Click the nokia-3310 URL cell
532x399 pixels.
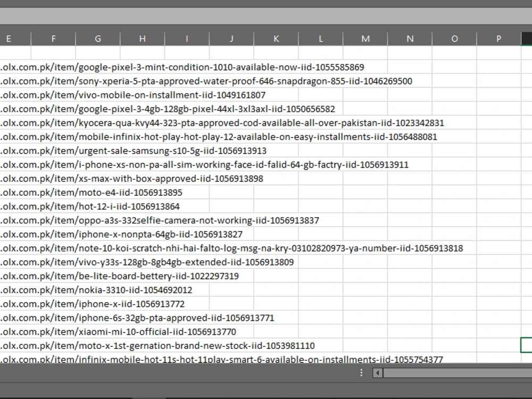[96, 290]
